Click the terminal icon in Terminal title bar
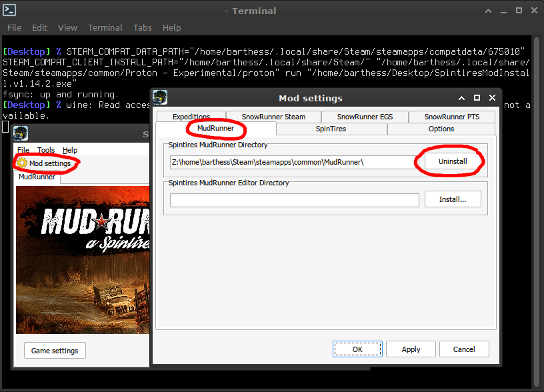The width and height of the screenshot is (544, 392). pyautogui.click(x=9, y=10)
